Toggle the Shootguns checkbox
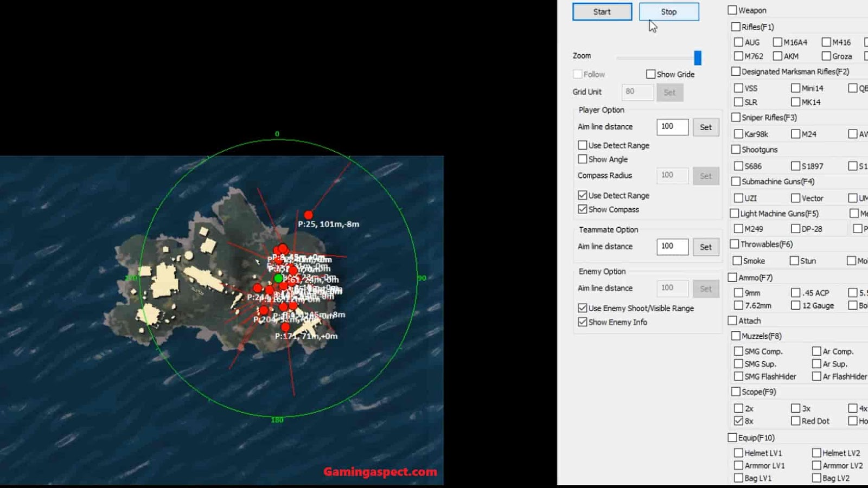Image resolution: width=868 pixels, height=488 pixels. pyautogui.click(x=736, y=149)
